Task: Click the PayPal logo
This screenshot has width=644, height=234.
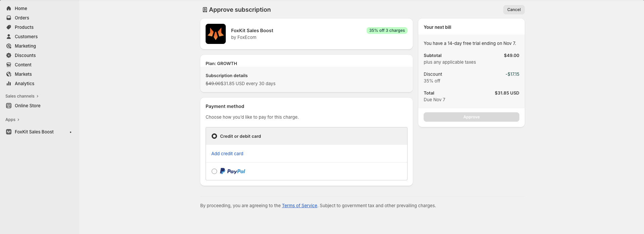Action: [232, 171]
